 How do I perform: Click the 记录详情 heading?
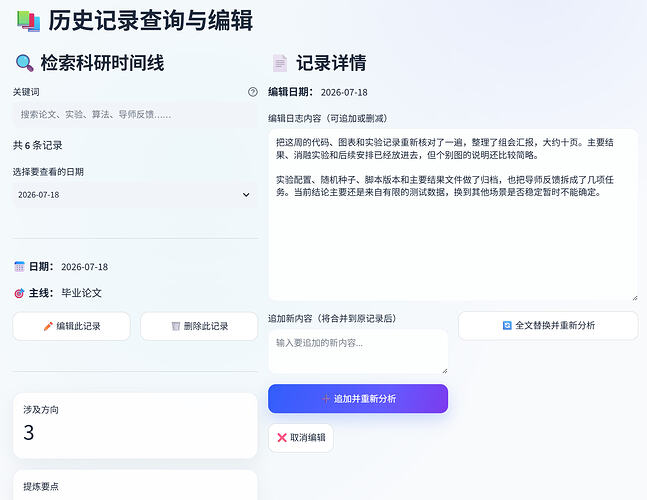(x=331, y=63)
